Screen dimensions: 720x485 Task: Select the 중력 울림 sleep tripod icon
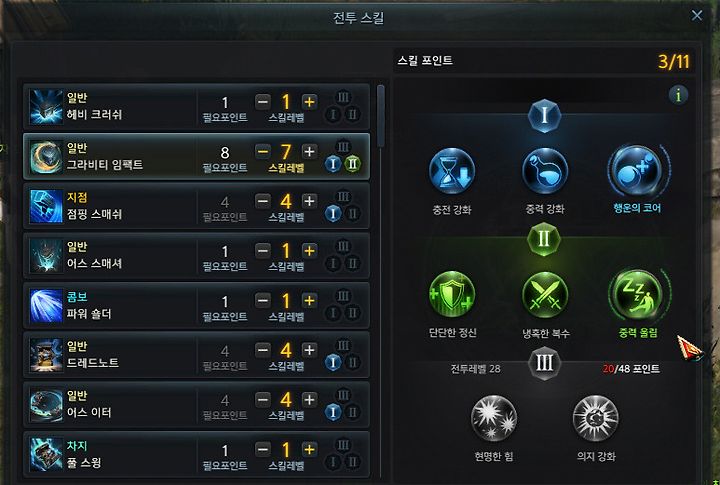(x=637, y=294)
